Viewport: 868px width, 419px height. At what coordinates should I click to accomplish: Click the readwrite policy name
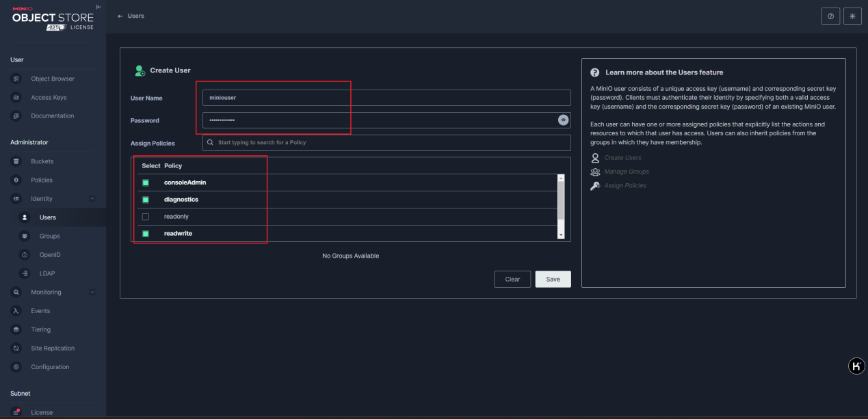click(178, 234)
